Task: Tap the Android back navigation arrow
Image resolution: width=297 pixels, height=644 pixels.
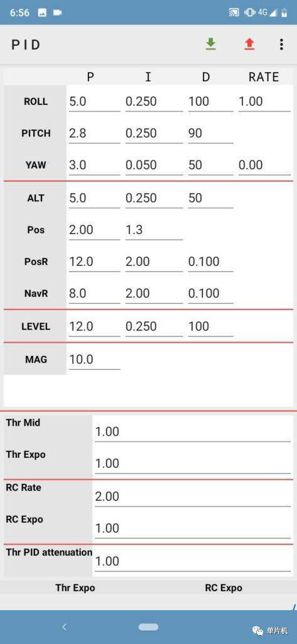Action: pos(64,627)
